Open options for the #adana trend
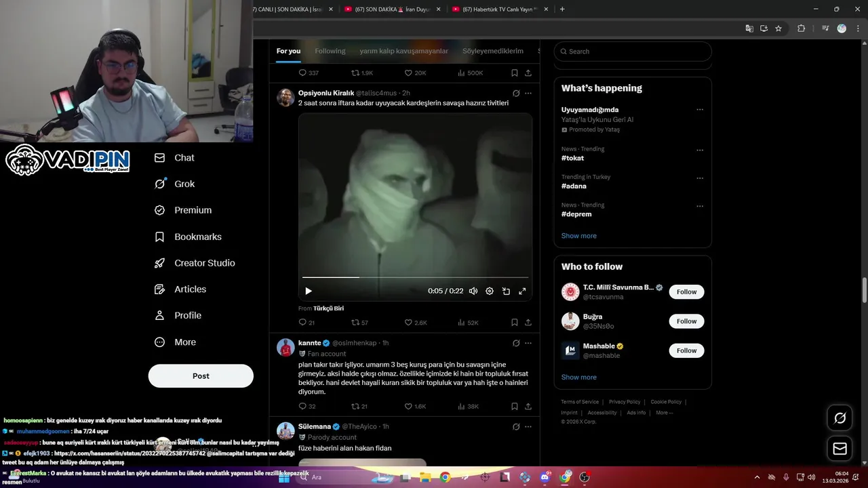This screenshot has width=868, height=488. [700, 178]
